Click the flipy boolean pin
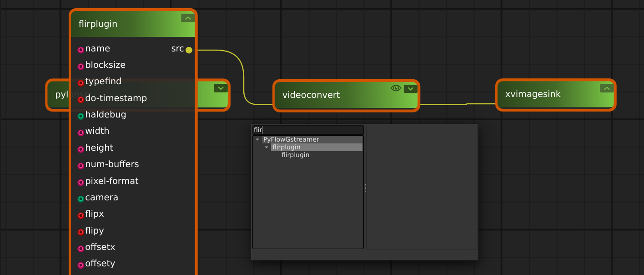Screen dimensions: 644x275 (x=81, y=232)
